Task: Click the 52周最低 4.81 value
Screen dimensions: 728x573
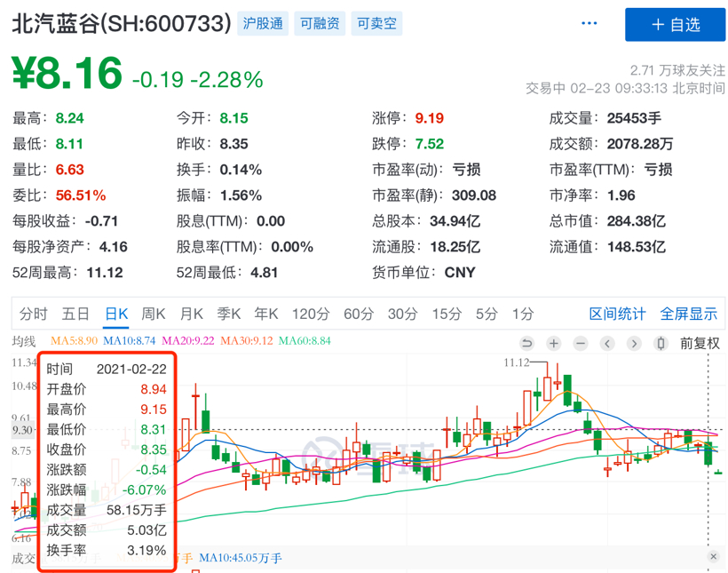Action: (x=265, y=273)
